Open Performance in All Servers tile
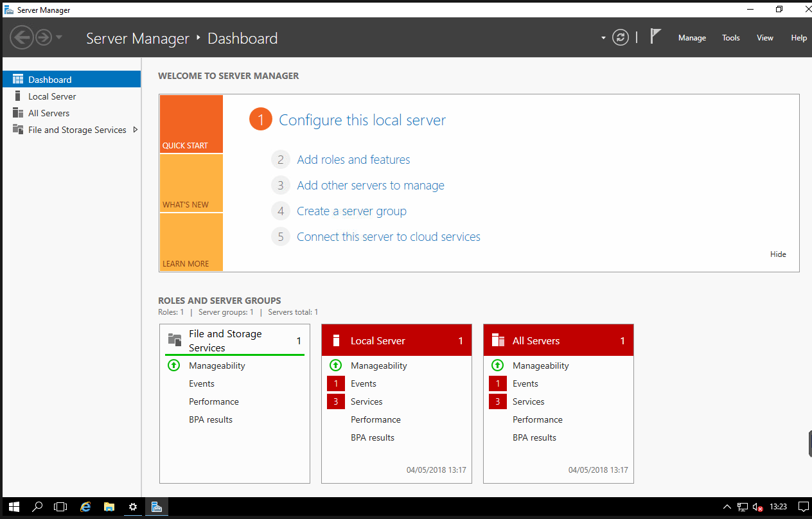Image resolution: width=812 pixels, height=519 pixels. click(x=538, y=419)
